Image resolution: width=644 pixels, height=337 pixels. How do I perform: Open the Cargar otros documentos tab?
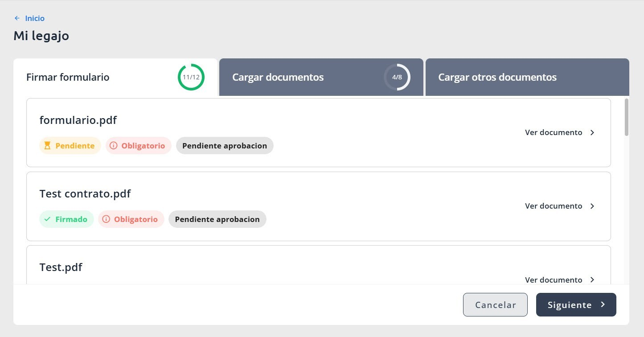(527, 77)
